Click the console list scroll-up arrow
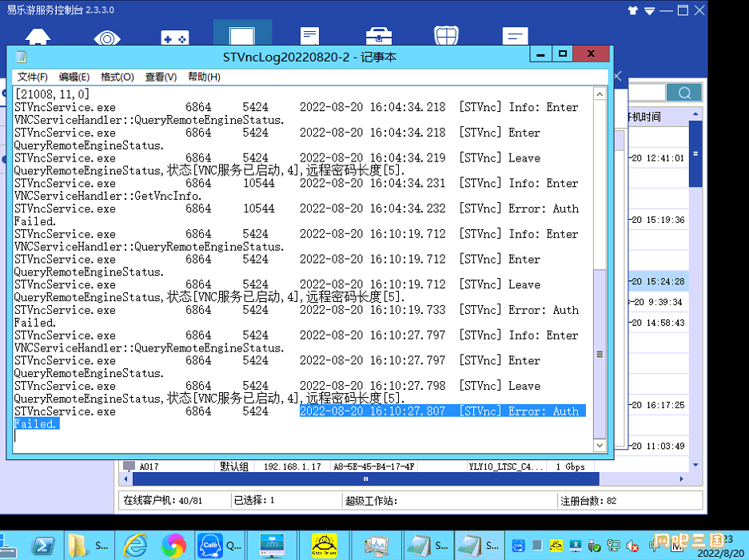Screen dimensions: 749x560 click(x=695, y=114)
